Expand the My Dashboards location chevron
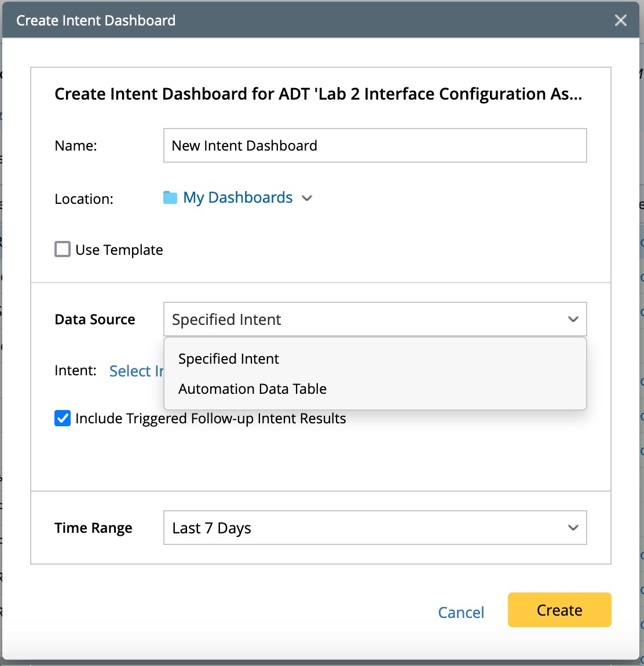Viewport: 644px width, 666px height. coord(307,198)
